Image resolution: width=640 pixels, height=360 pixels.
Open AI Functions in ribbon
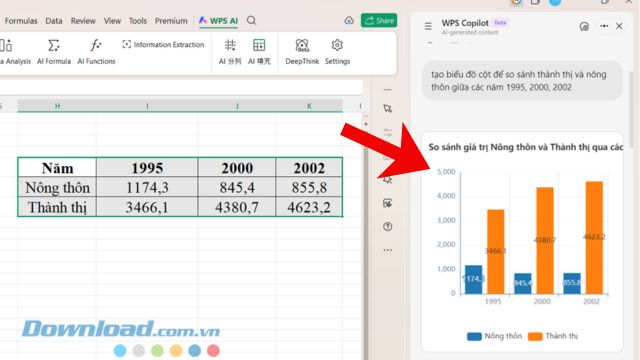(96, 52)
